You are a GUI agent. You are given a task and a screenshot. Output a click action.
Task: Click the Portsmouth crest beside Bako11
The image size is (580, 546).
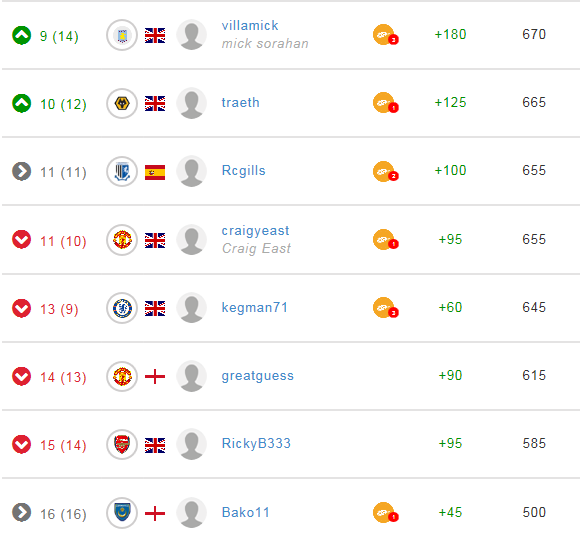coord(122,513)
